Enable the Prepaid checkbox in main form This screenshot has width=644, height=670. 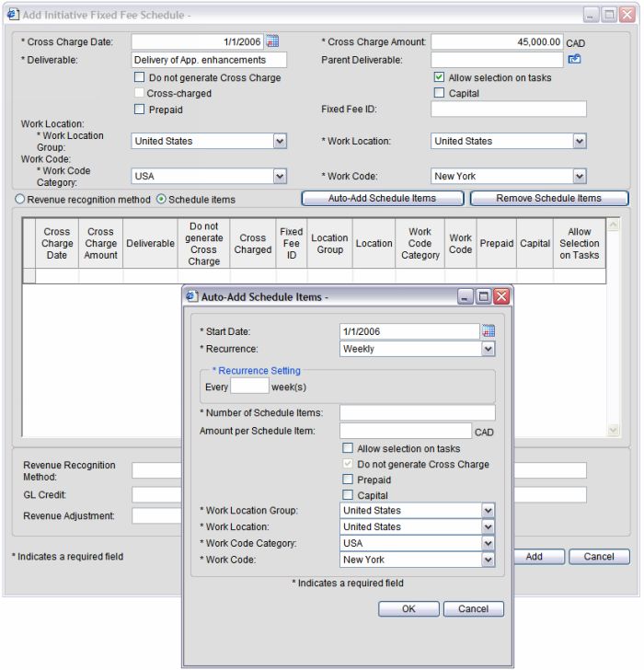140,110
